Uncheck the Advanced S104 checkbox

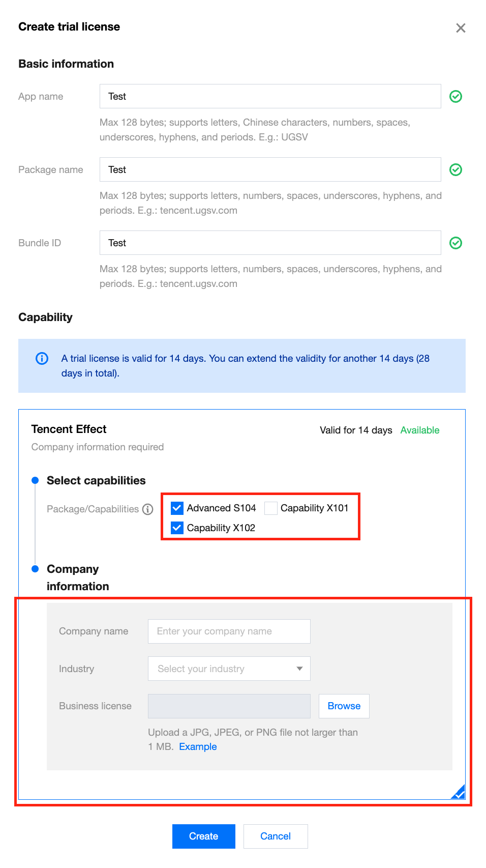tap(177, 508)
